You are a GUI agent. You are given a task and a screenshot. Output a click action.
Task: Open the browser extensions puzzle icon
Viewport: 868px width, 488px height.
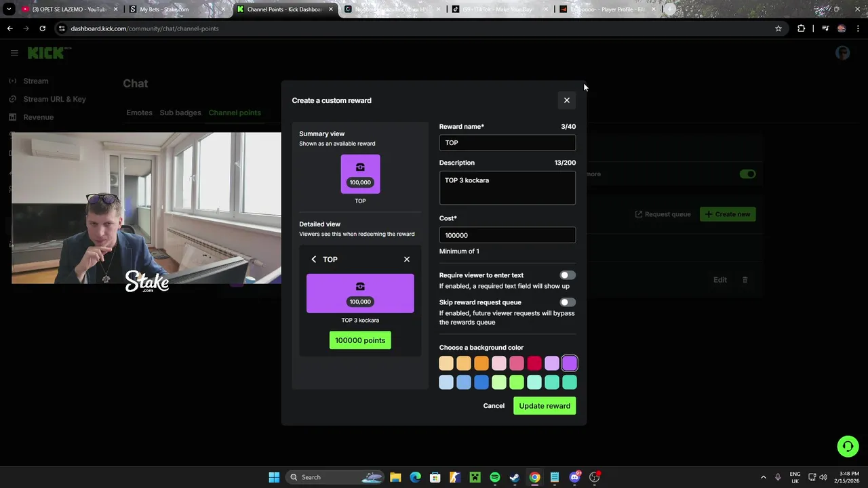pos(801,28)
